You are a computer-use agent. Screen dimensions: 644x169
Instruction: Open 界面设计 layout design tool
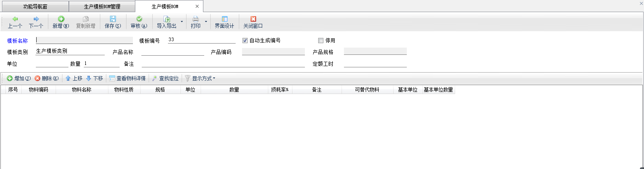[x=224, y=19]
